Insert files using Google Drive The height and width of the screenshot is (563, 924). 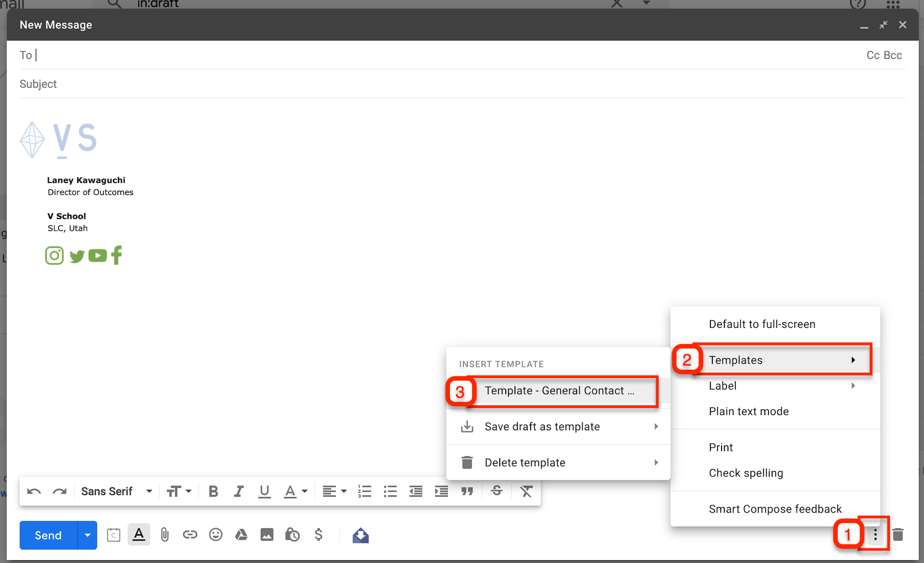point(241,534)
